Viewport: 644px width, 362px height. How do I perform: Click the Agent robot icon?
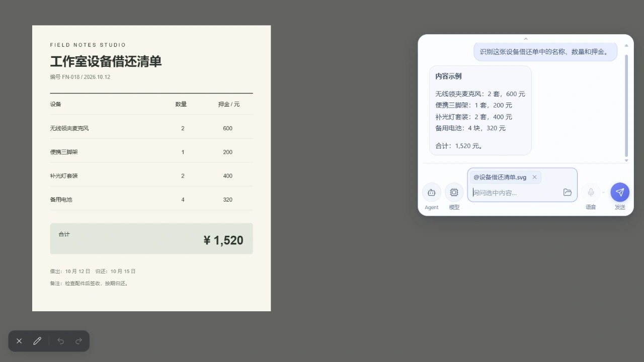click(x=431, y=192)
